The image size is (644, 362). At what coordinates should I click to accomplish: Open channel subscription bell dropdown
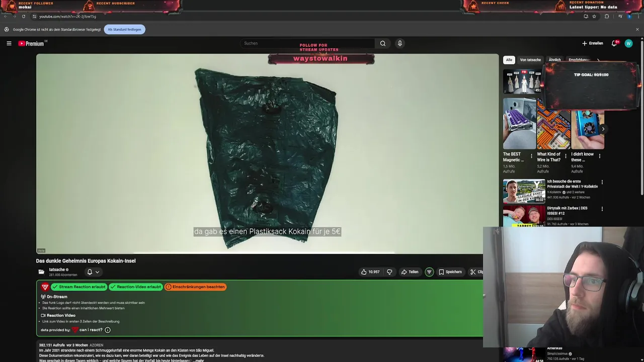pos(93,272)
